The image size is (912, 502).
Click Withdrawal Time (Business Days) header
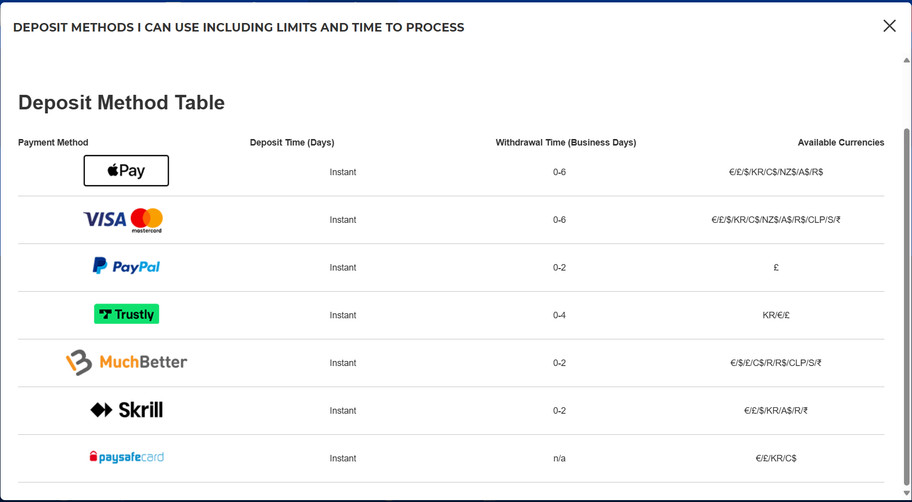tap(566, 143)
